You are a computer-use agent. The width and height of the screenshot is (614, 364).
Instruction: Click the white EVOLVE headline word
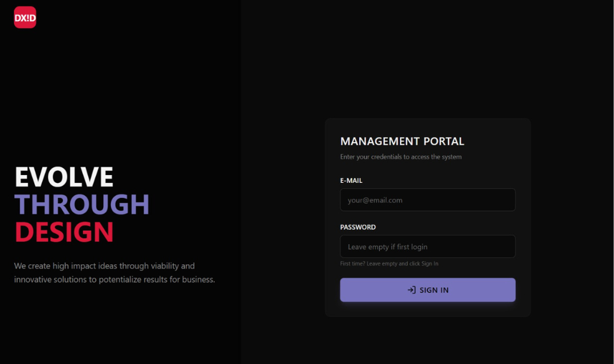point(64,178)
